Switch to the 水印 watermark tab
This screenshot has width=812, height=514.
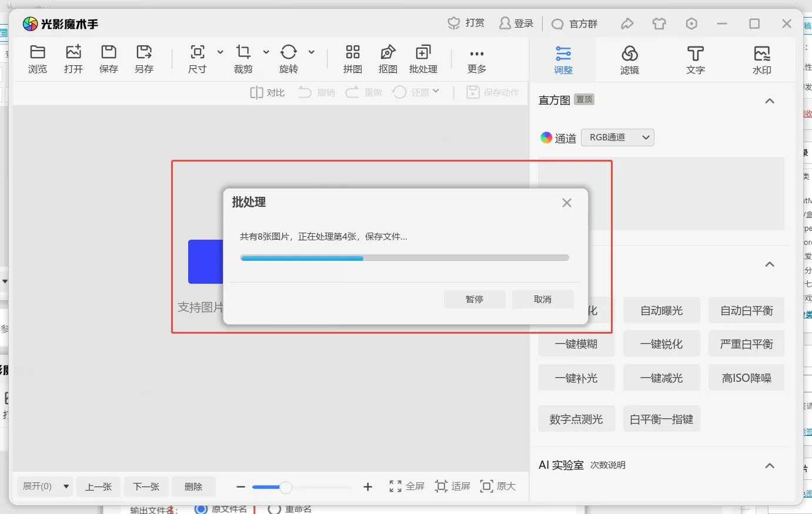pyautogui.click(x=762, y=60)
